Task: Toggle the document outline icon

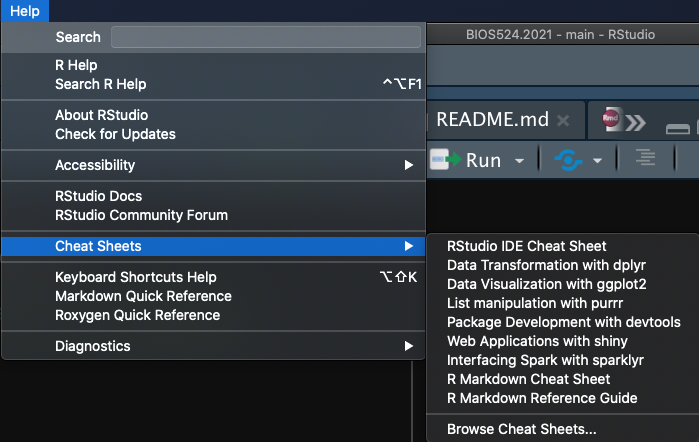Action: coord(645,158)
